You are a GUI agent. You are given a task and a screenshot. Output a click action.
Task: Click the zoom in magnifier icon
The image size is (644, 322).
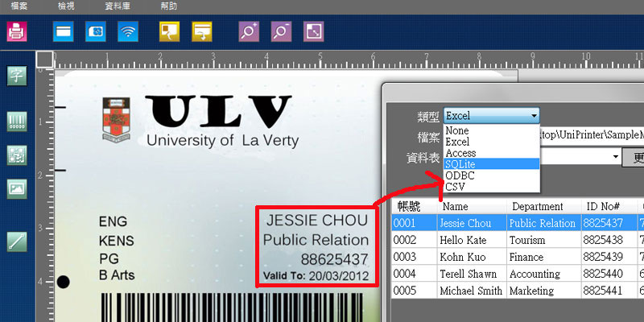coord(250,32)
